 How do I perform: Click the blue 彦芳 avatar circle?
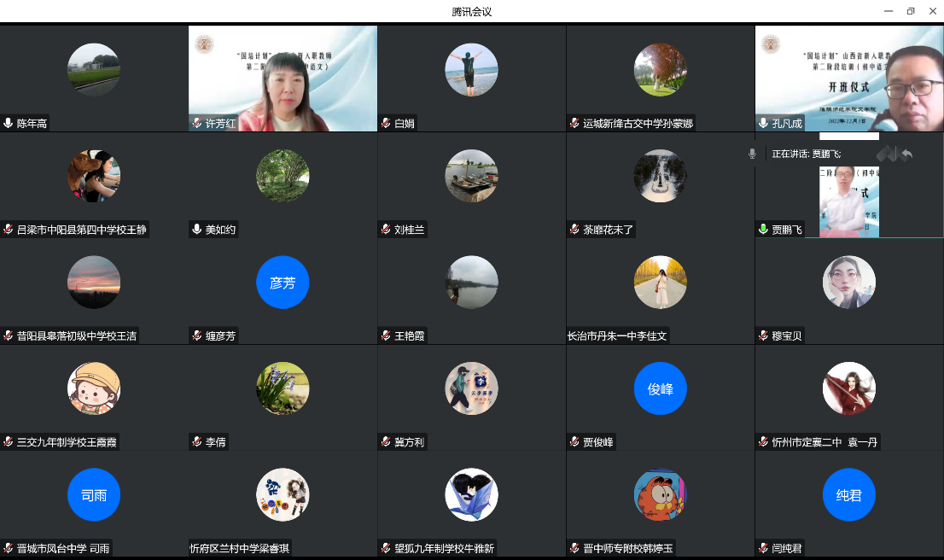click(x=283, y=283)
